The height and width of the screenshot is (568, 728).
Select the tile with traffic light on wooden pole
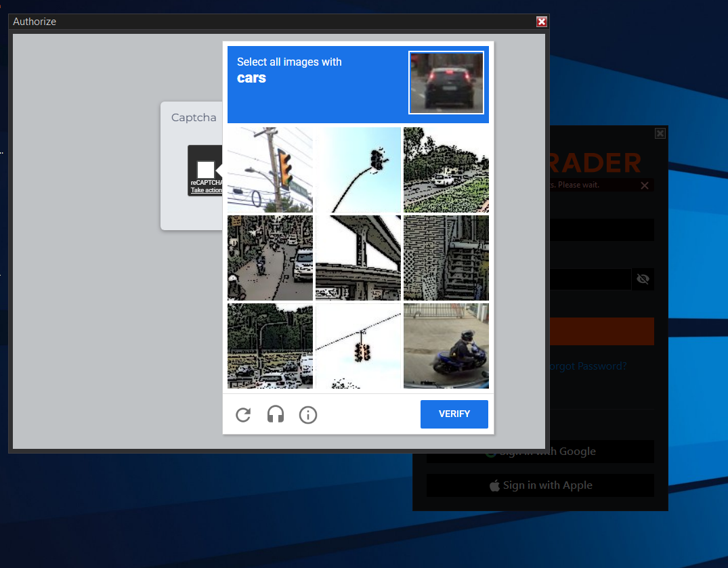(270, 170)
